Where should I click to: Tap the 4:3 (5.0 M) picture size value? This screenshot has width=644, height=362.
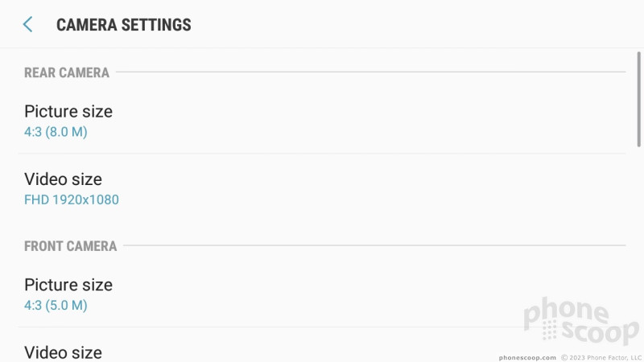[56, 306]
